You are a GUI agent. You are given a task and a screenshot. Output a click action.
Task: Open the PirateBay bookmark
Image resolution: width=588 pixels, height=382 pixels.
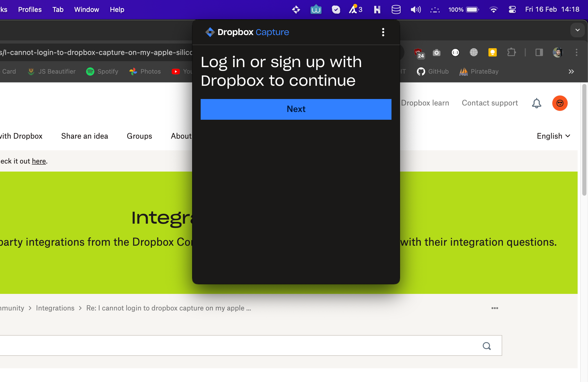(479, 72)
